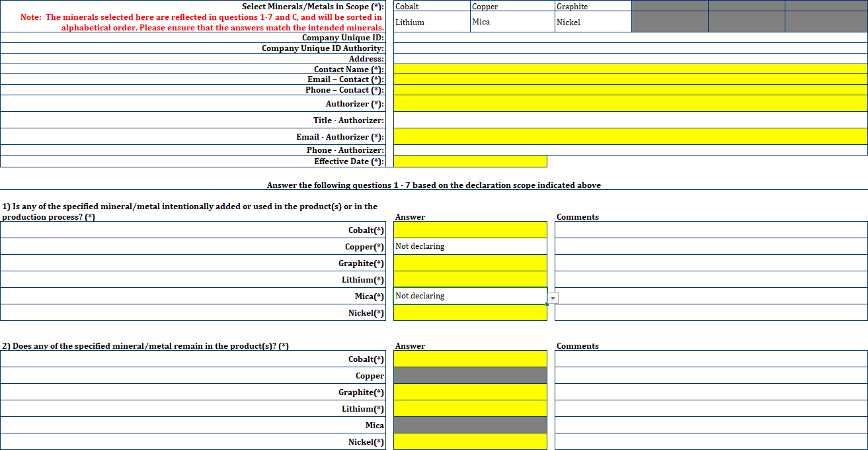Select the Address input field
This screenshot has width=868, height=450.
[630, 59]
